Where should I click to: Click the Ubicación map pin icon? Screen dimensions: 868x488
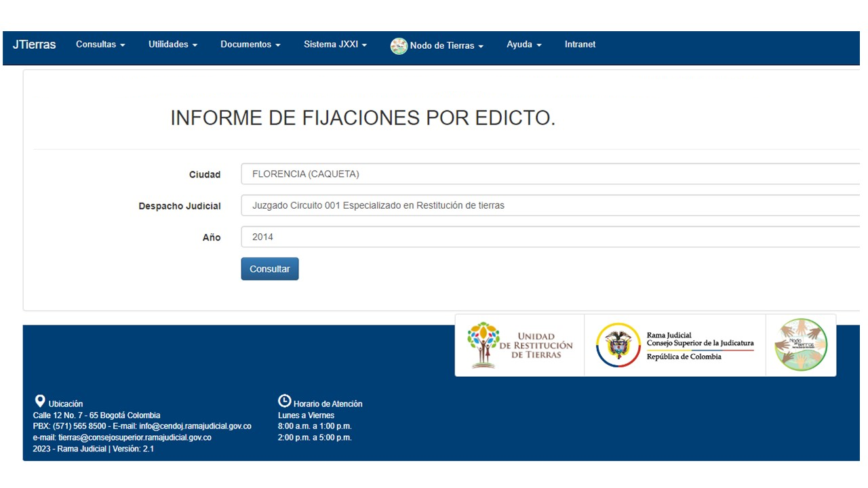click(40, 401)
